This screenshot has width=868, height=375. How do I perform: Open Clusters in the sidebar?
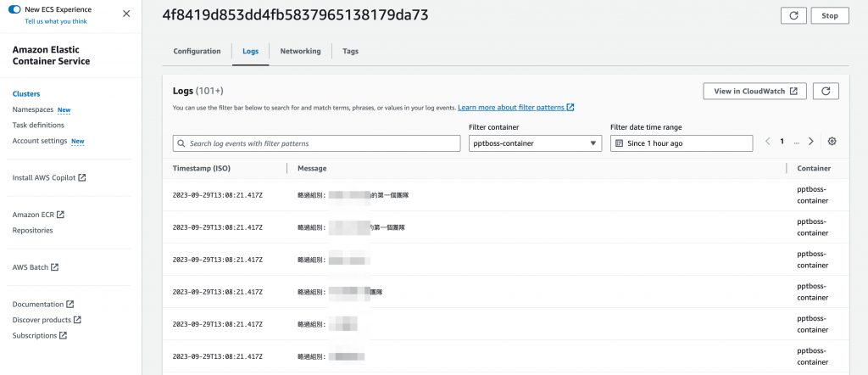26,94
